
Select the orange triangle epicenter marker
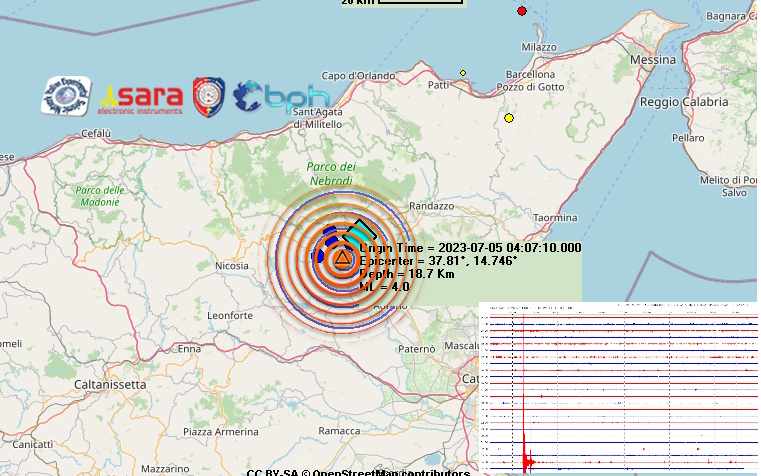[342, 258]
